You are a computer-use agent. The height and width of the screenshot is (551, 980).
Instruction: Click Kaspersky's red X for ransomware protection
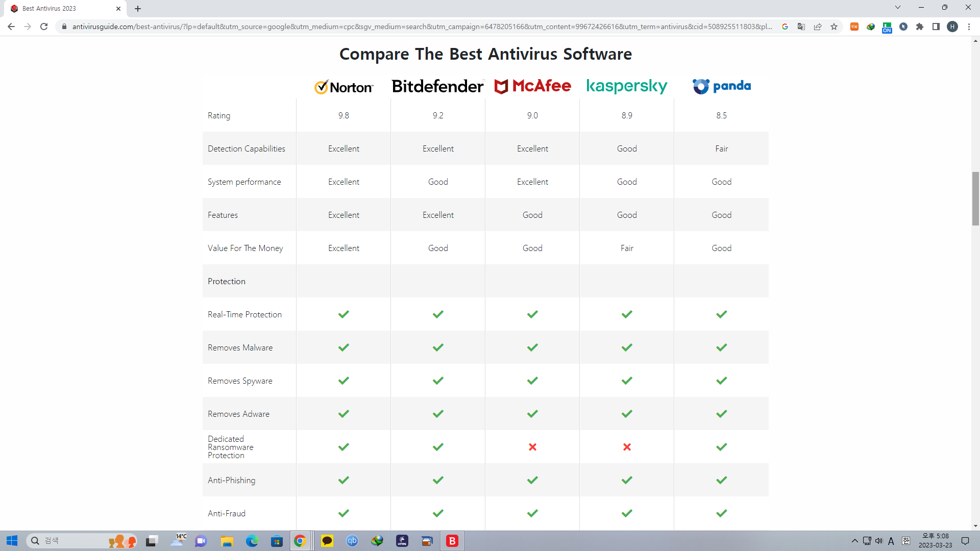coord(627,447)
